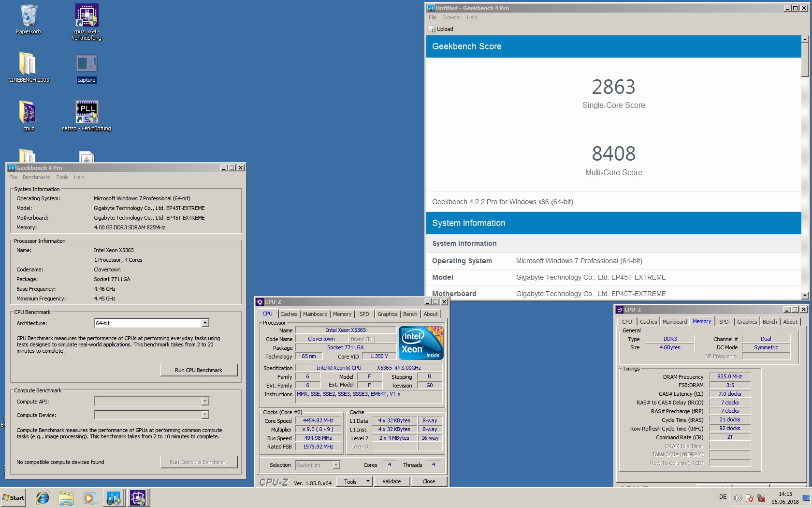This screenshot has height=508, width=812.
Task: Open the CINEBENCH 2003 desktop folder
Action: coord(29,67)
